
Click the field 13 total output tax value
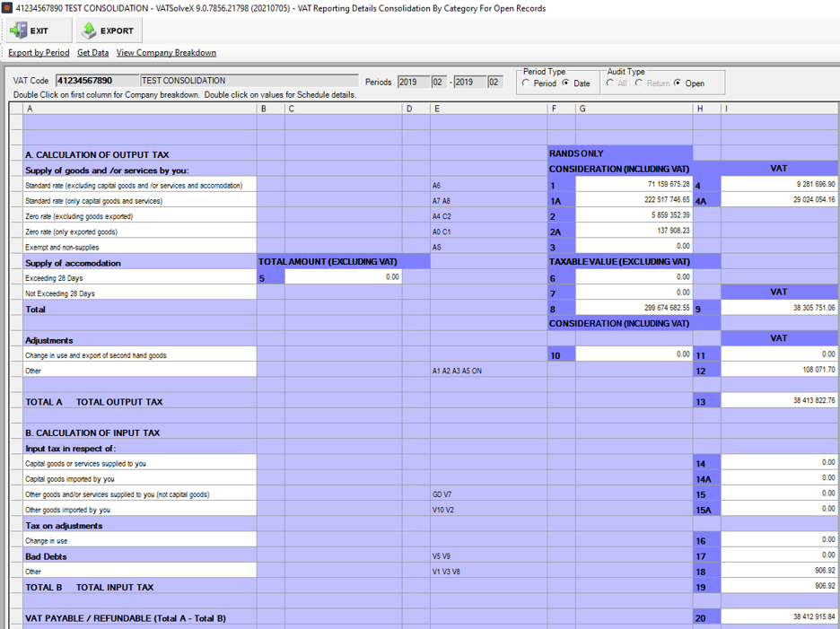coord(778,401)
